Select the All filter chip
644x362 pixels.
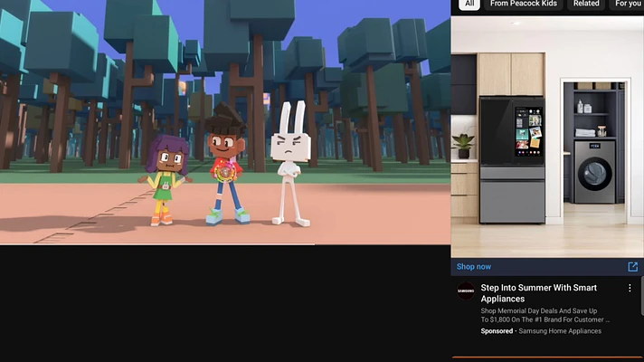(469, 5)
